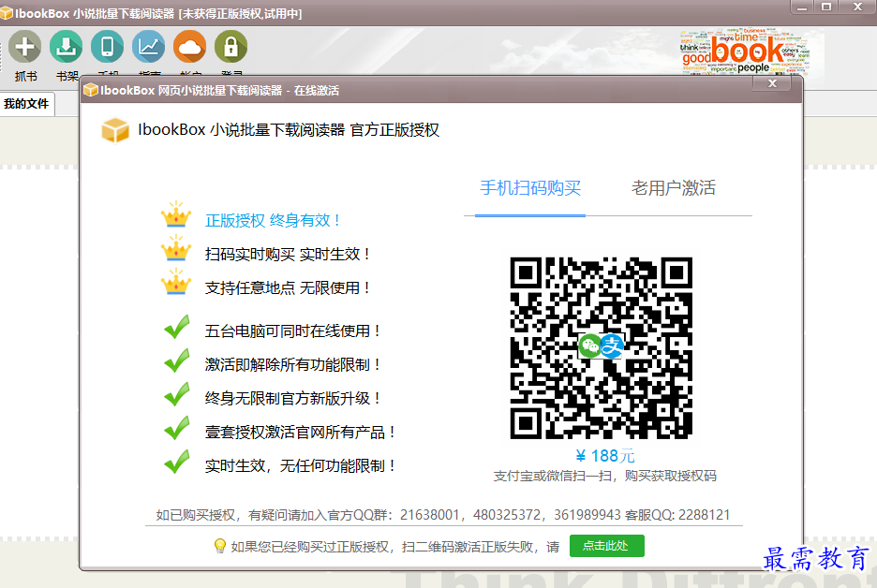Click the book word-cloud banner logo

click(745, 51)
